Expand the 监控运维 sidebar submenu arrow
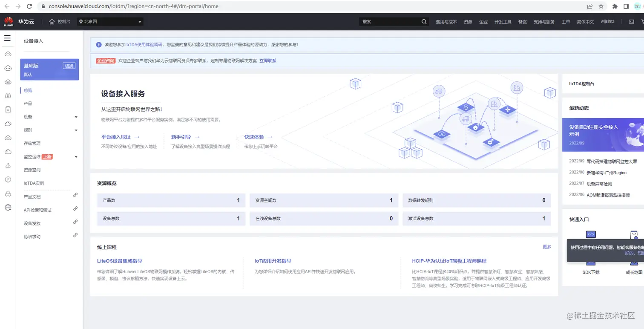The width and height of the screenshot is (644, 329). click(x=76, y=157)
